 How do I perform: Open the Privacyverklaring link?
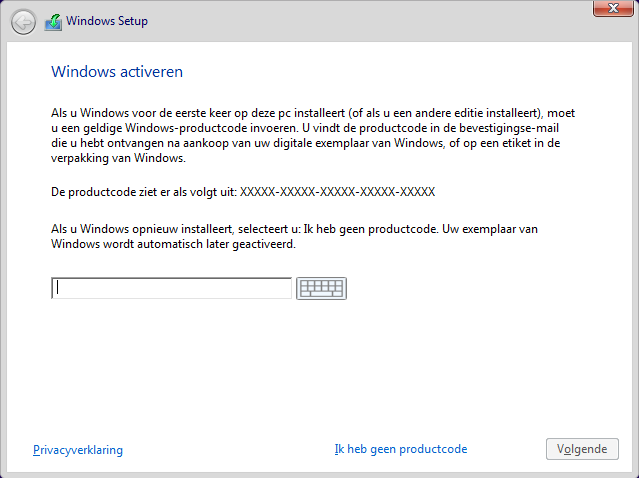tap(78, 450)
